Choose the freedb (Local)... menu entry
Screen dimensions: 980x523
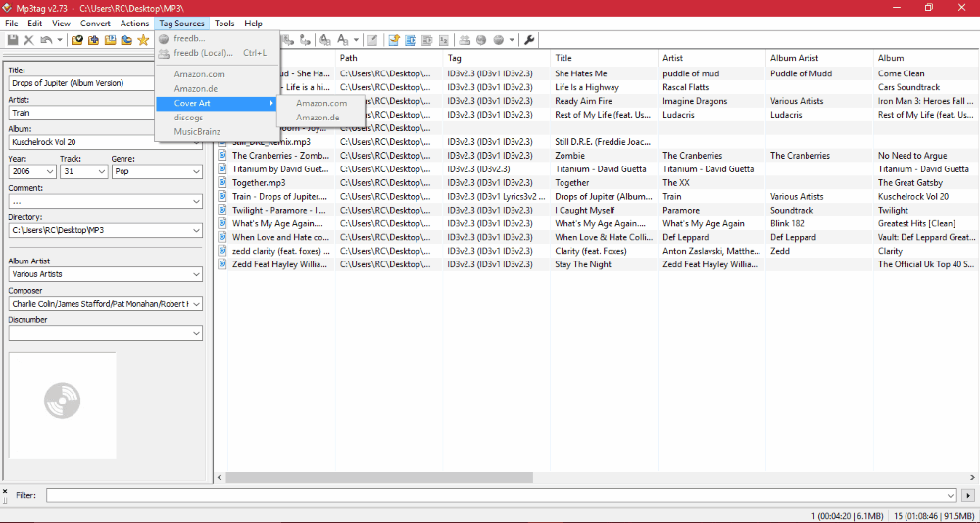pos(218,53)
